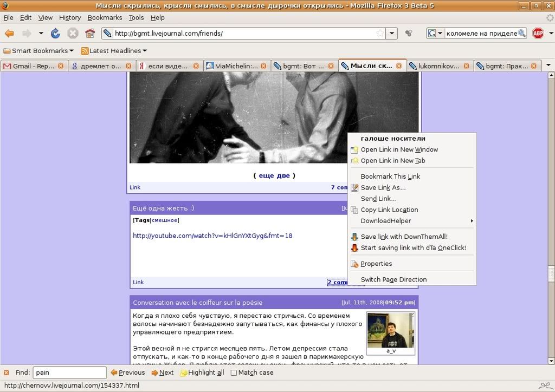The image size is (555, 392).
Task: Open the Help menu
Action: pyautogui.click(x=158, y=18)
